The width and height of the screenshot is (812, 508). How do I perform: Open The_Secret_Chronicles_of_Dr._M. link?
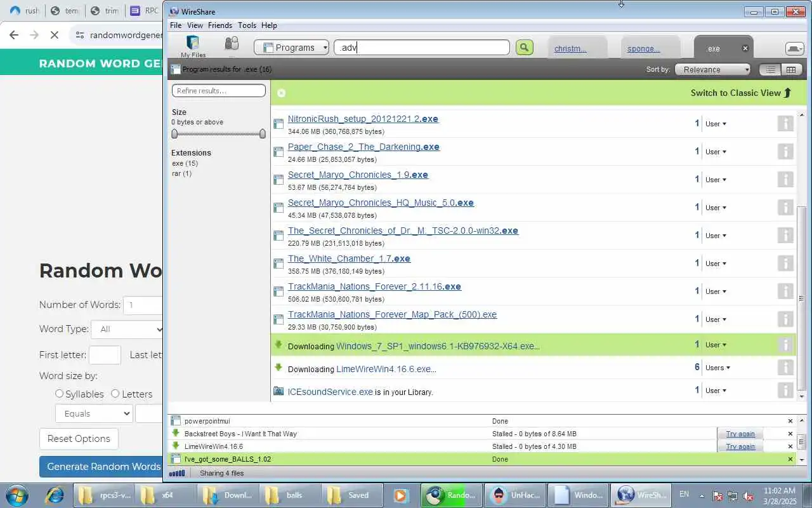pos(403,231)
